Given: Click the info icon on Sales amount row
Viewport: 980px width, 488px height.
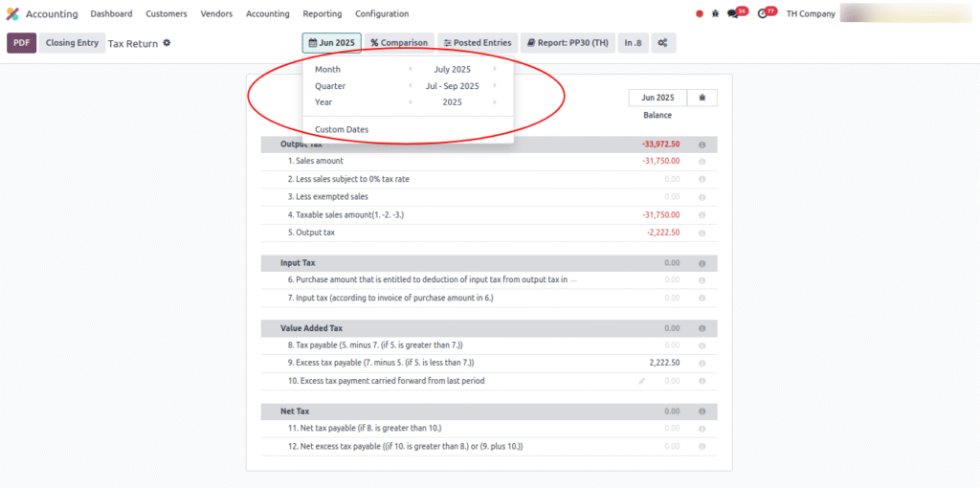Looking at the screenshot, I should click(702, 162).
